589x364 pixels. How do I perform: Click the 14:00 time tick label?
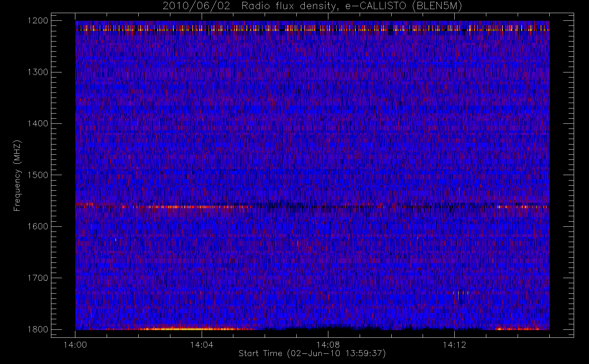pyautogui.click(x=75, y=345)
